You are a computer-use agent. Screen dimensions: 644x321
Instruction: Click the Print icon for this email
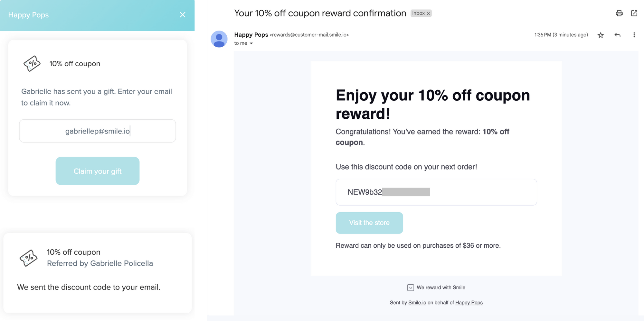619,13
